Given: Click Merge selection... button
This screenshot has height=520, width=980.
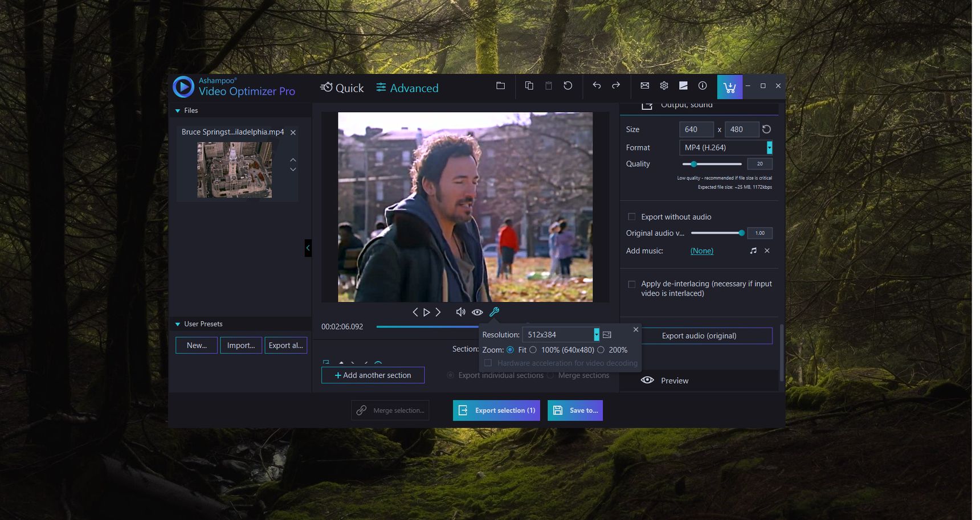Looking at the screenshot, I should (x=390, y=410).
